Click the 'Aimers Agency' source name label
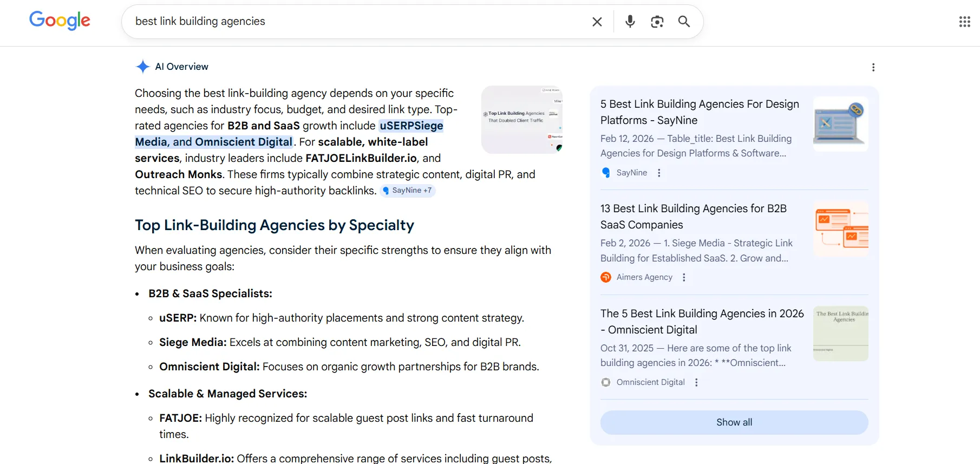The image size is (980, 464). pos(644,277)
